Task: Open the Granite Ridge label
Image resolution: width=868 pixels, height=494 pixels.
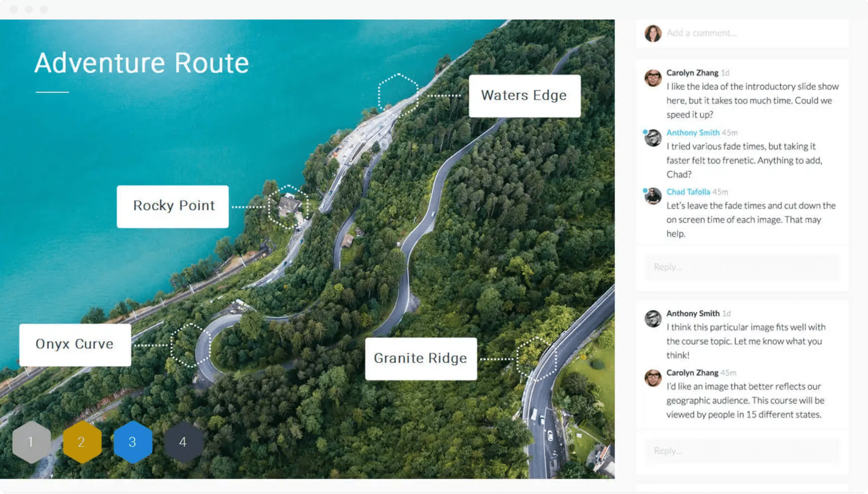Action: click(420, 359)
